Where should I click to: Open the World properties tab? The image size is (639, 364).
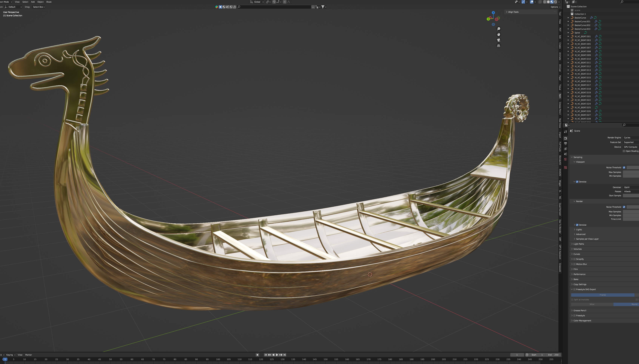pyautogui.click(x=566, y=159)
